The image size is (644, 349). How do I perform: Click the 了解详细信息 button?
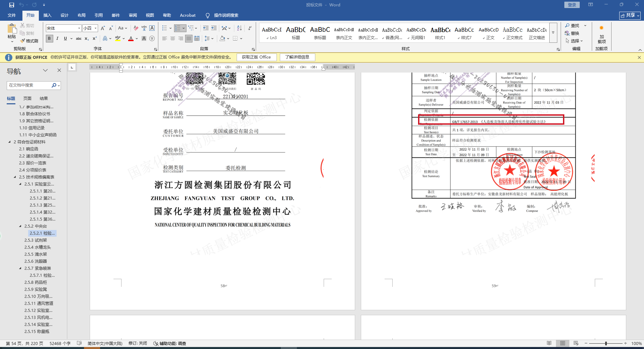pos(297,57)
